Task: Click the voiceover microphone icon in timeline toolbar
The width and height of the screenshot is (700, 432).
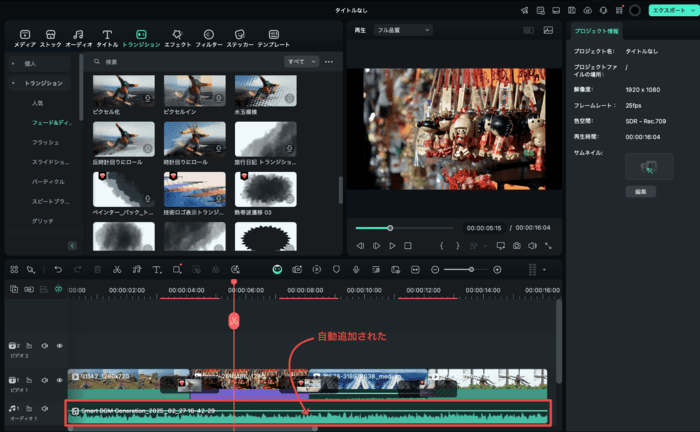Action: 356,270
